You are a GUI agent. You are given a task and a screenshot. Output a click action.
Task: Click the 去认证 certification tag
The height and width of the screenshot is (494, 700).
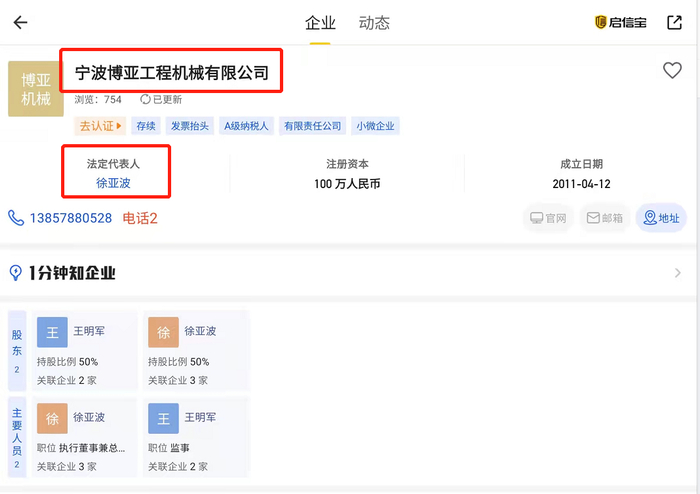100,126
